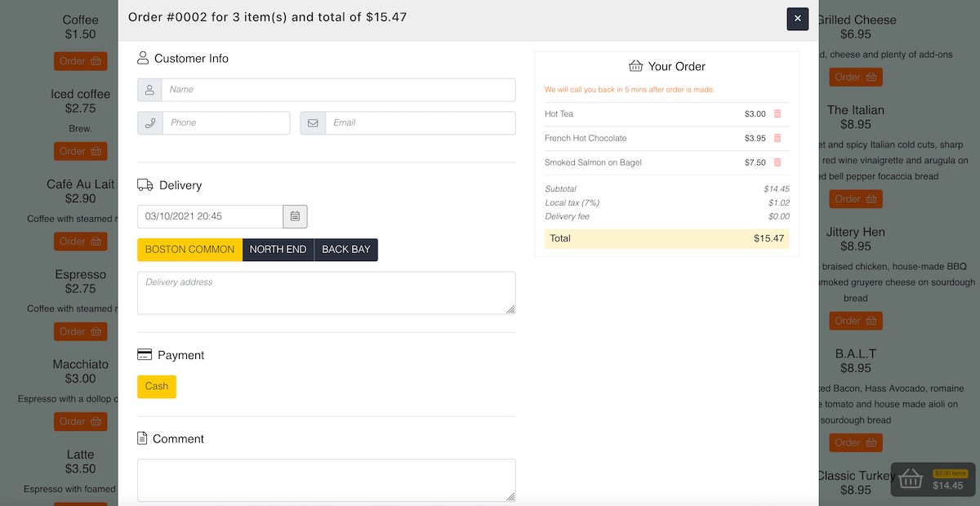Click the envelope icon beside Email
980x506 pixels.
click(313, 123)
